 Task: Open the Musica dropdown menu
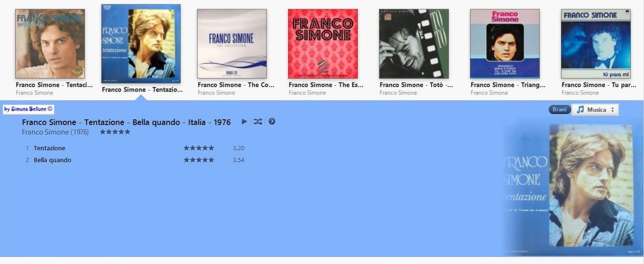click(595, 110)
